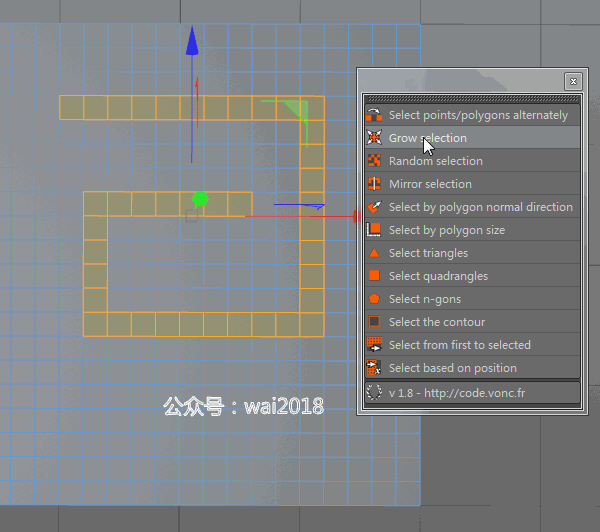The height and width of the screenshot is (532, 600).
Task: Click the Select by polygon size icon
Action: point(374,230)
